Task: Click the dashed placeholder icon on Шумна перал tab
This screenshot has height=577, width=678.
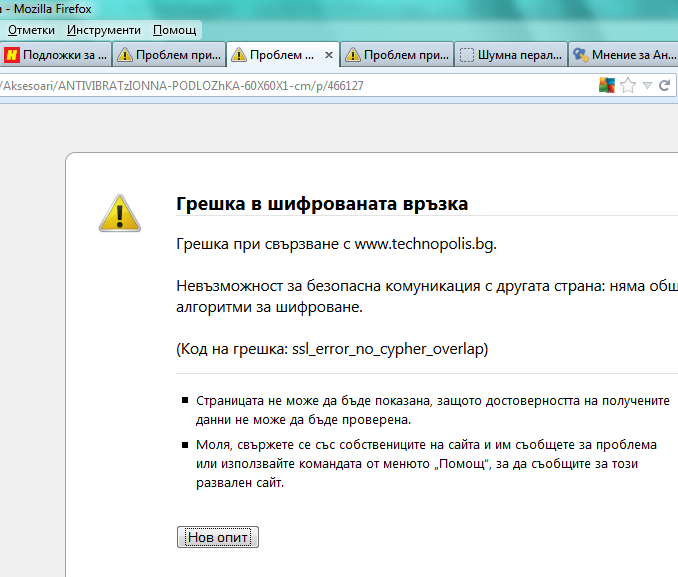Action: (x=466, y=55)
